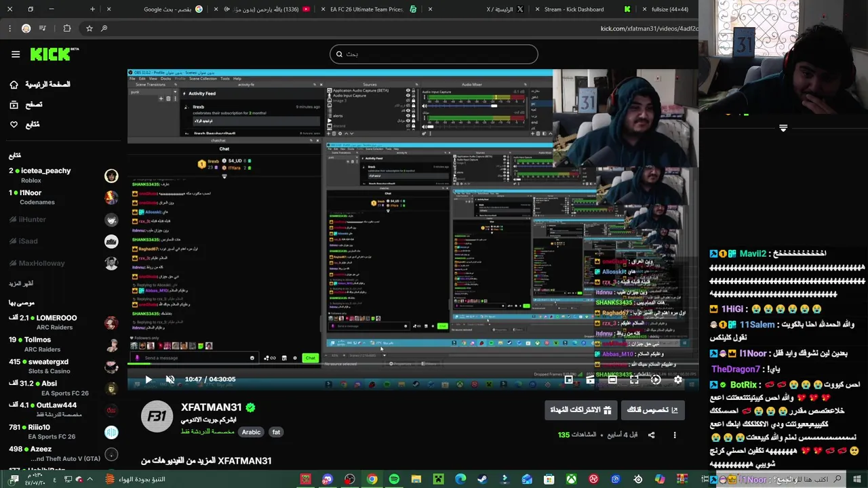
Task: Click the KICK logo
Action: [x=54, y=54]
